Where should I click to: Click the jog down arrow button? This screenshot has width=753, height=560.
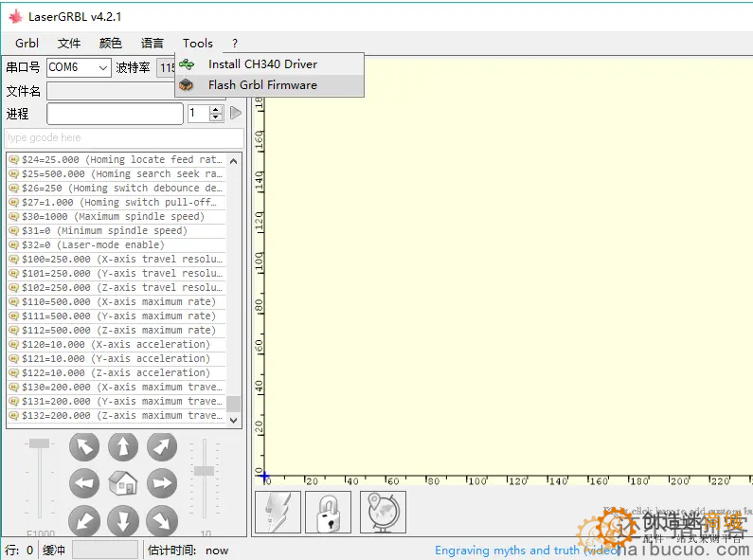[123, 521]
